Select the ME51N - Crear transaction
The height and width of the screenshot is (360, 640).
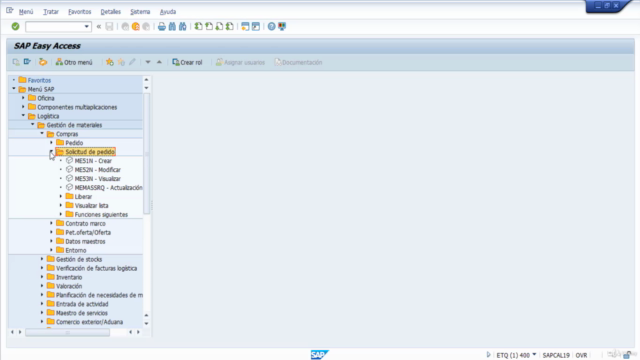pyautogui.click(x=93, y=161)
